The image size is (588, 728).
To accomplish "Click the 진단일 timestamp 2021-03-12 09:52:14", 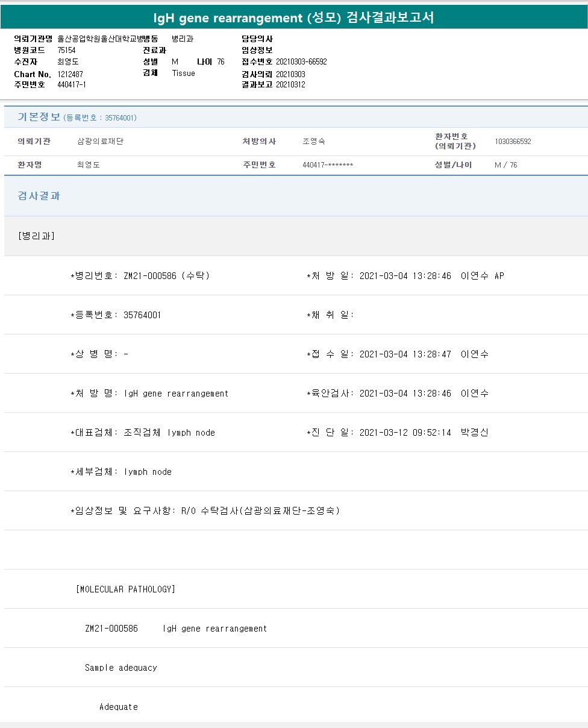I will tap(405, 433).
